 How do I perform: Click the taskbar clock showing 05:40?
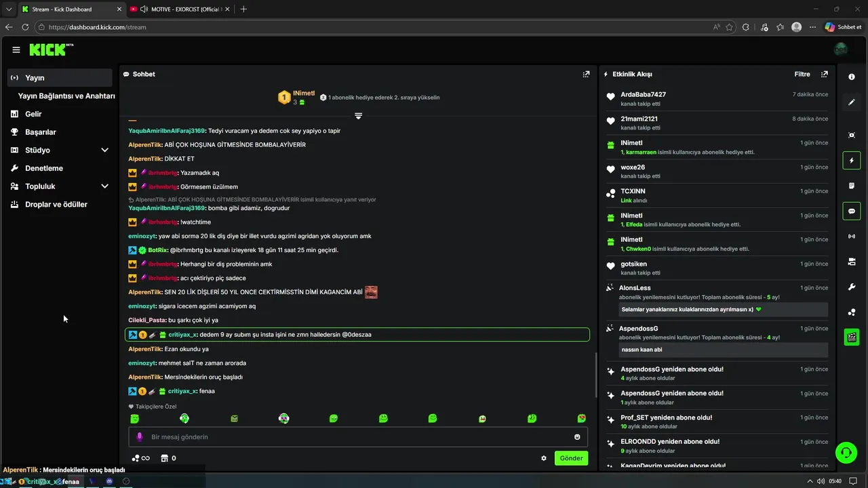[835, 481]
